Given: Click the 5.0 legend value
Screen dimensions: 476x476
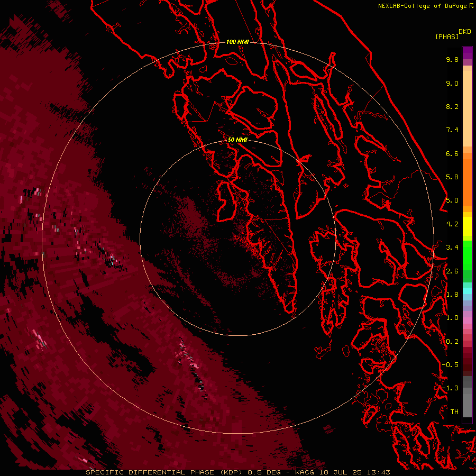Looking at the screenshot, I should pos(452,200).
